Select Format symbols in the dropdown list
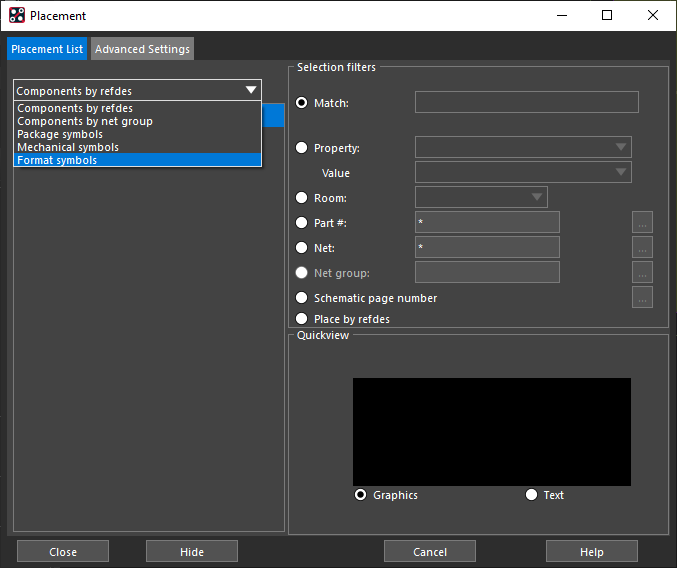The width and height of the screenshot is (677, 568). 137,160
